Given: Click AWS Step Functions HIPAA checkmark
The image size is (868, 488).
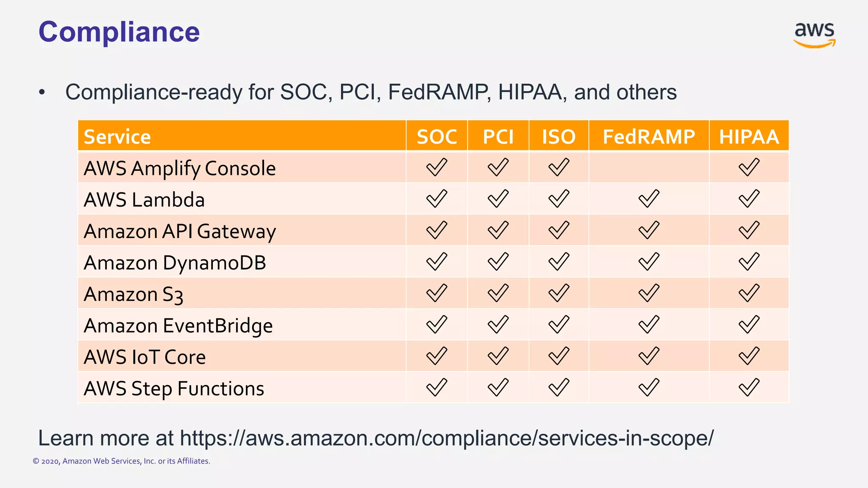Looking at the screenshot, I should (749, 388).
